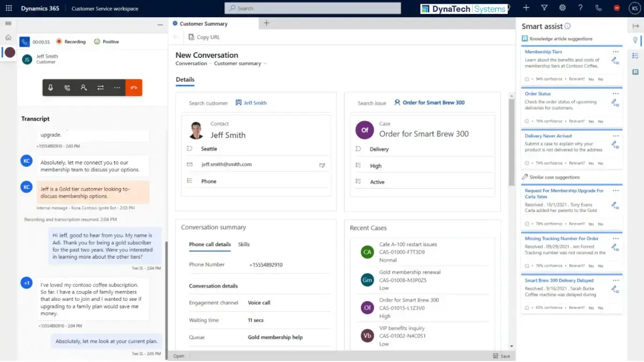644x362 pixels.
Task: Expand the Customer summary form dropdown
Action: (x=265, y=63)
